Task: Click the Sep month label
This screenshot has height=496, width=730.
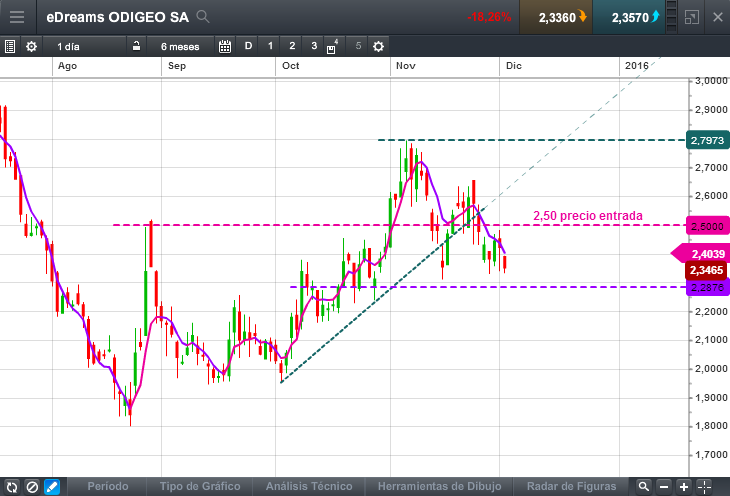Action: [x=176, y=66]
